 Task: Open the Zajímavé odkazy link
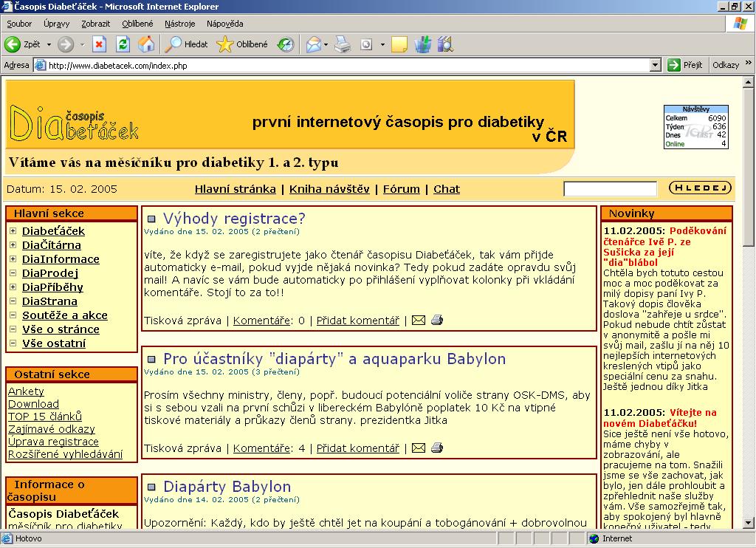pos(52,429)
